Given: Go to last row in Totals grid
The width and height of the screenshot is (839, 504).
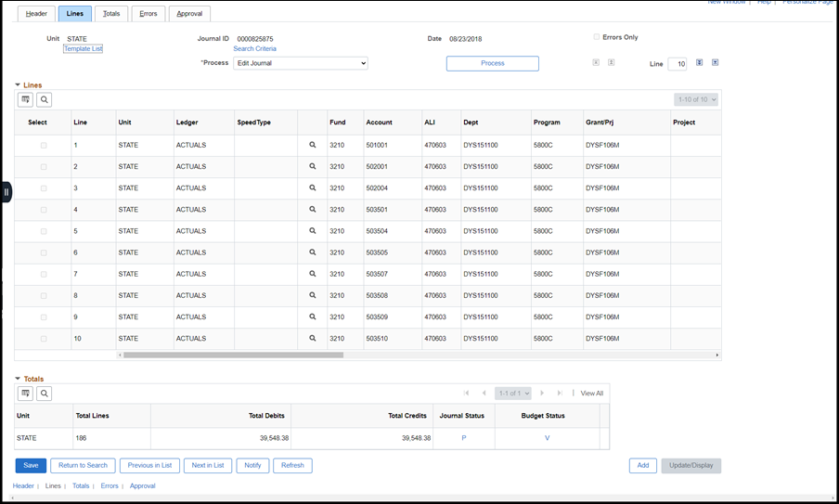Looking at the screenshot, I should tap(560, 394).
